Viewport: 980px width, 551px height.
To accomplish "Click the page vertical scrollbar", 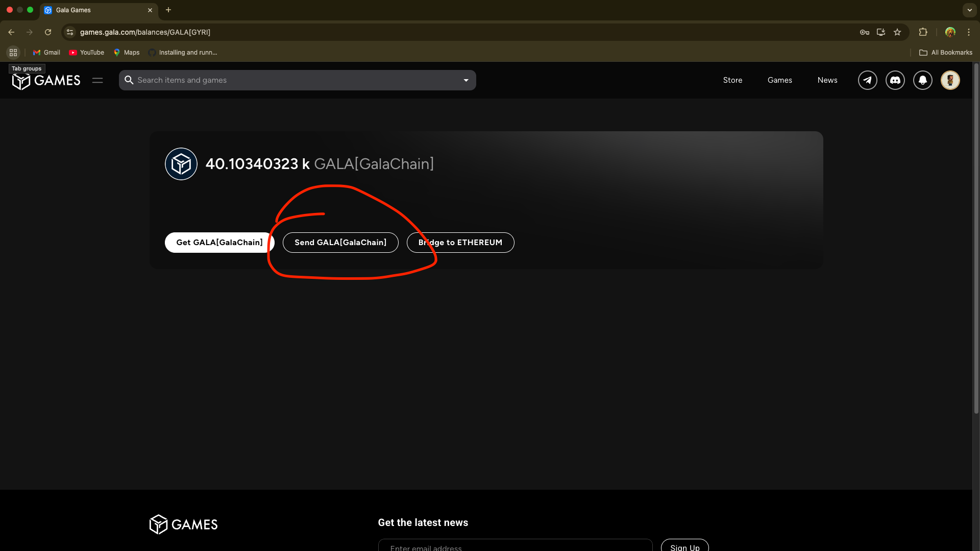I will point(976,238).
